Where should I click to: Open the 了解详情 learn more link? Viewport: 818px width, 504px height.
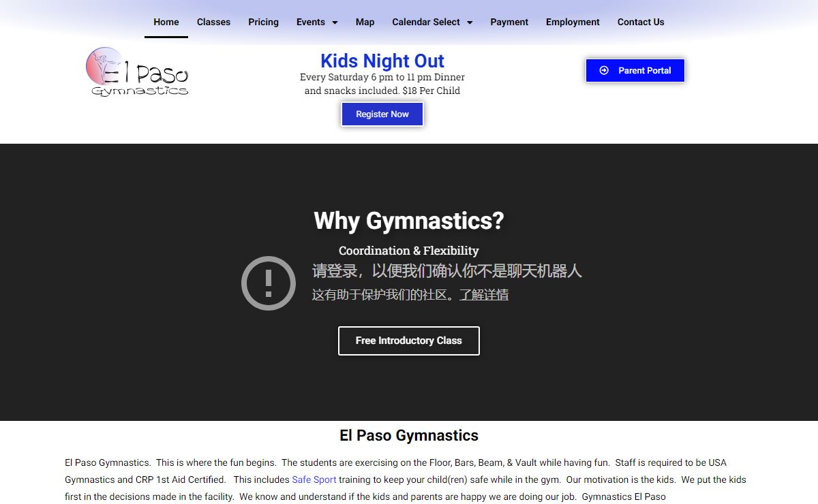(x=484, y=295)
